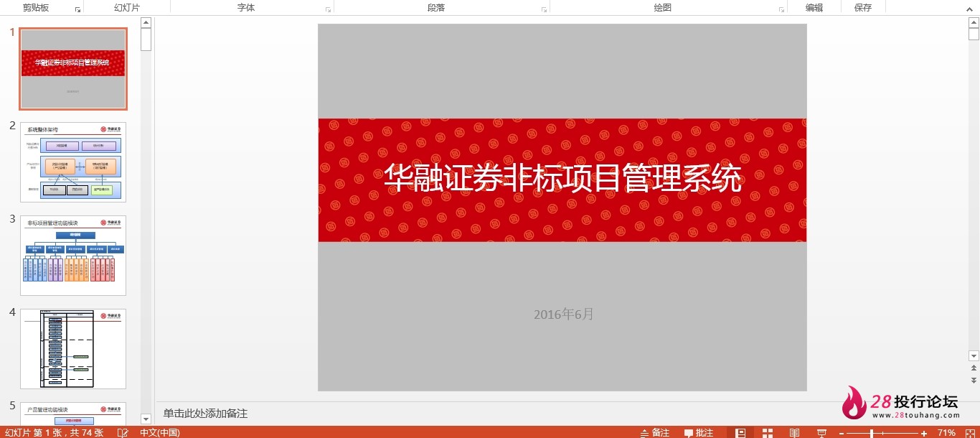The height and width of the screenshot is (438, 980).
Task: Click the zoom out minus button
Action: (842, 432)
